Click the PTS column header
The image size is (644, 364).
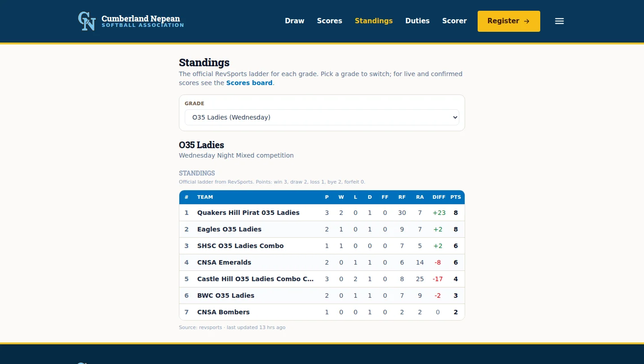tap(456, 197)
